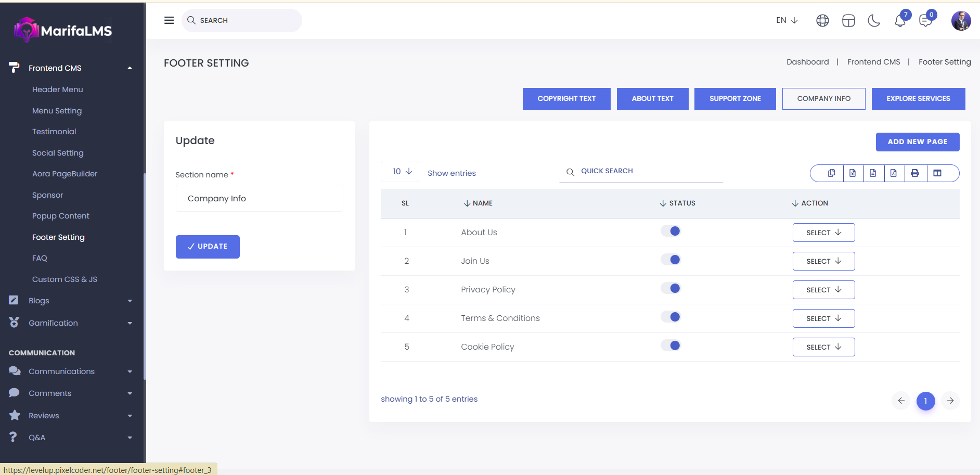
Task: Click the Add New Page button
Action: (x=917, y=142)
